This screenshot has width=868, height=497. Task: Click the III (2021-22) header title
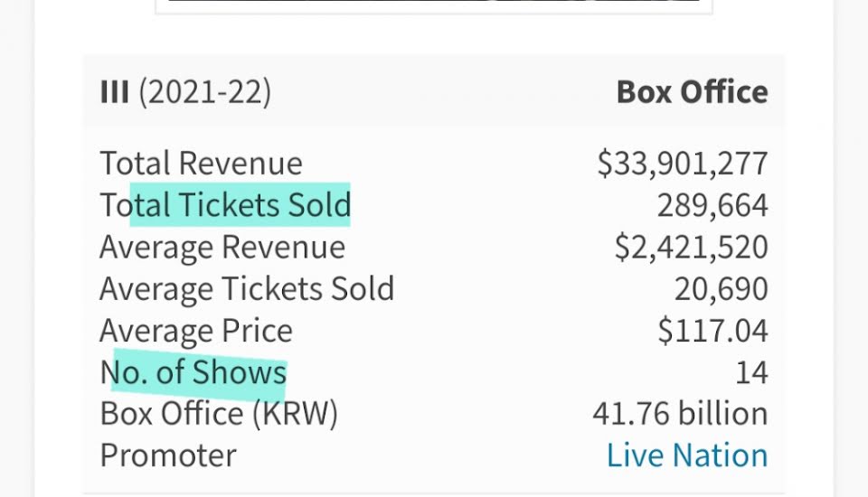click(x=185, y=92)
